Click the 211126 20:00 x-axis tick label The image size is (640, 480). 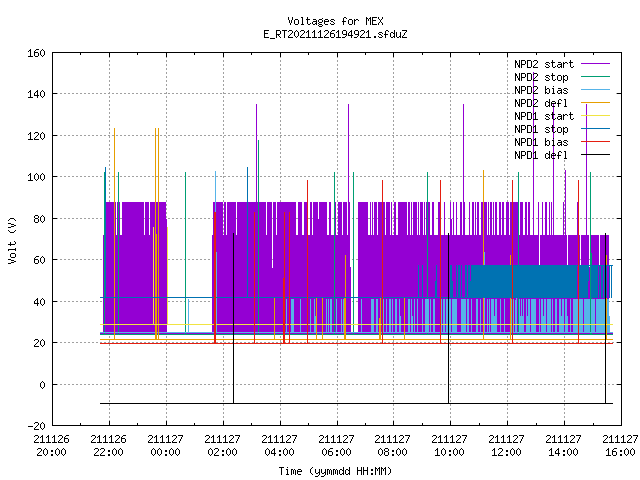tap(51, 446)
